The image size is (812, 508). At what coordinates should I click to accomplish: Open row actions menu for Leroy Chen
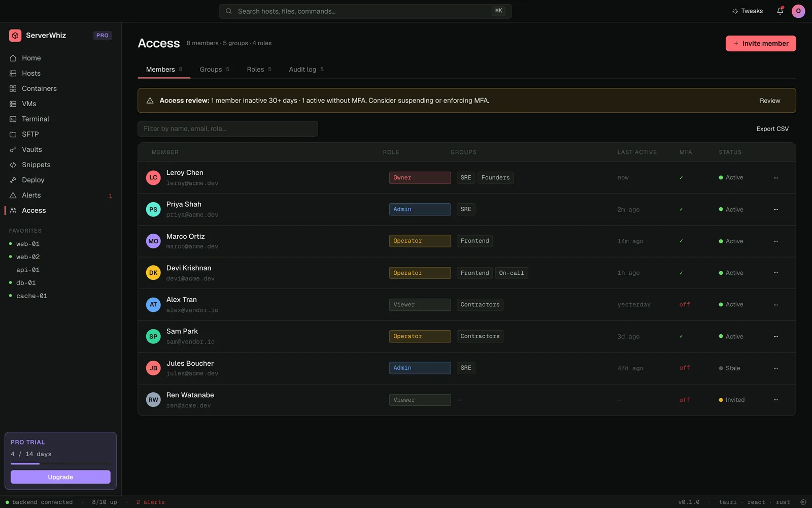point(775,178)
